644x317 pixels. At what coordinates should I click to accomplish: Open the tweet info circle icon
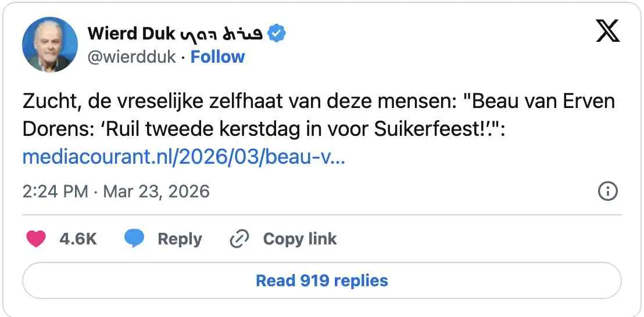pos(607,192)
